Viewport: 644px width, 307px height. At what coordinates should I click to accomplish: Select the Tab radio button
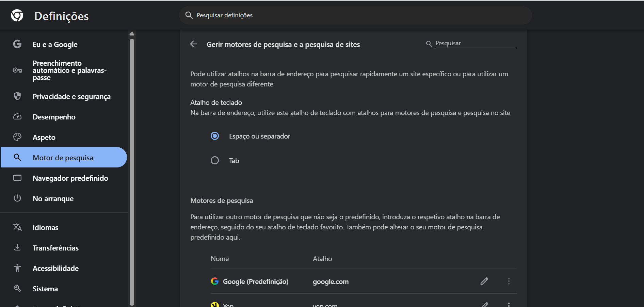[215, 160]
